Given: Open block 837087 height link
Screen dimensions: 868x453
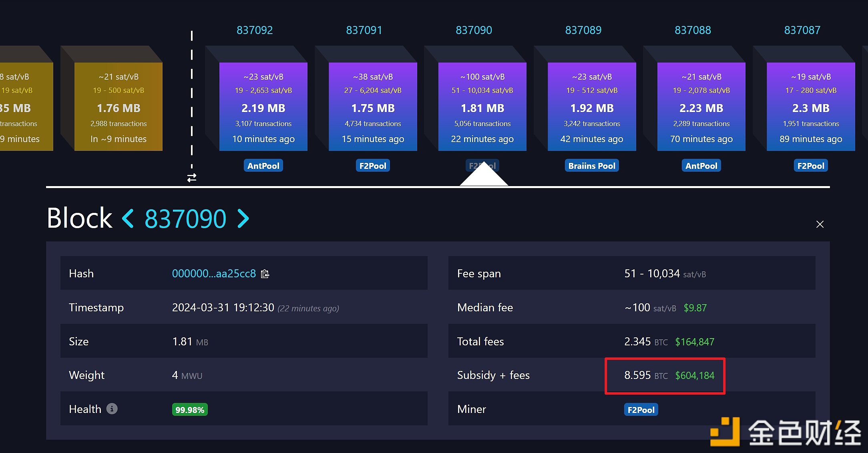Looking at the screenshot, I should point(802,30).
